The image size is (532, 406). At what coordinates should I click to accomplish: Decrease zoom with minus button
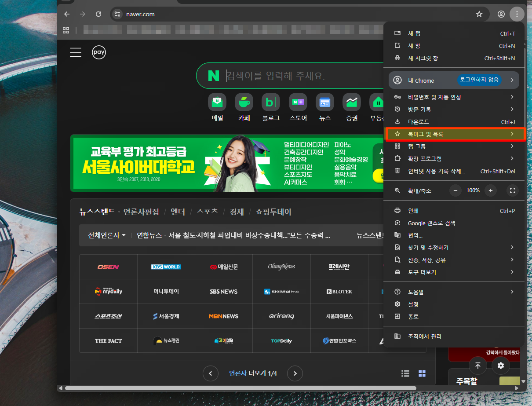tap(455, 190)
